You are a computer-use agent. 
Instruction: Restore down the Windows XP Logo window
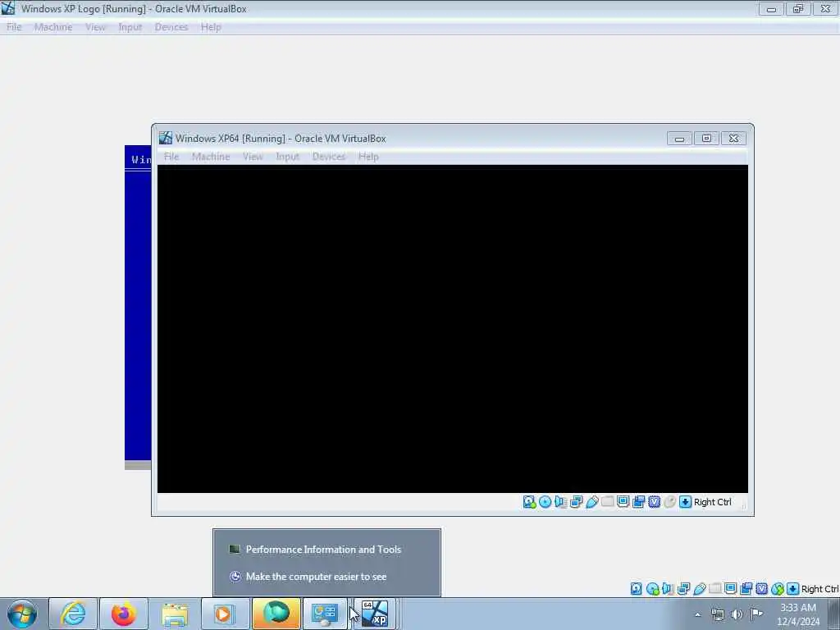pos(798,8)
